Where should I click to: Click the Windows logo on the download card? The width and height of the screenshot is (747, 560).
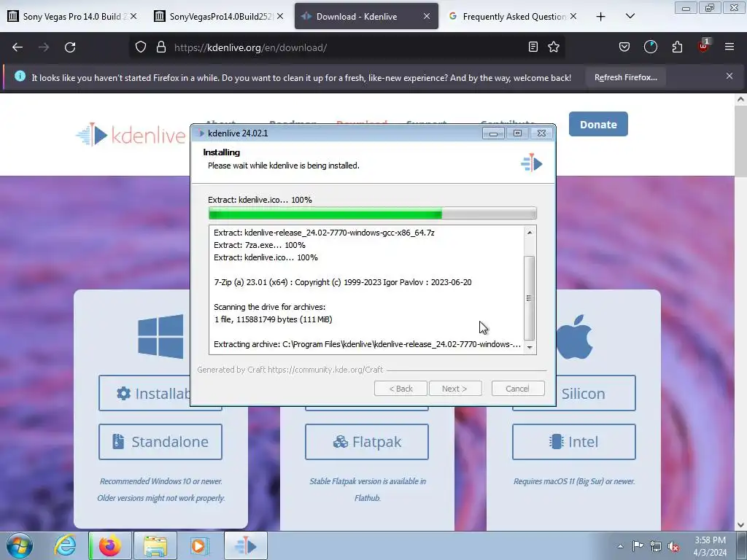[160, 336]
